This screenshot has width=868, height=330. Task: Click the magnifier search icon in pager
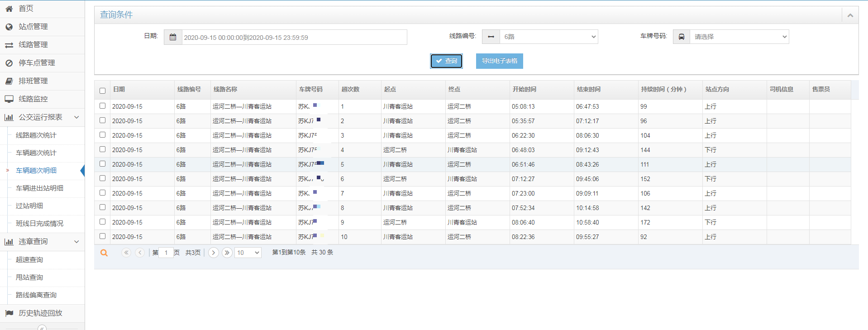click(104, 253)
